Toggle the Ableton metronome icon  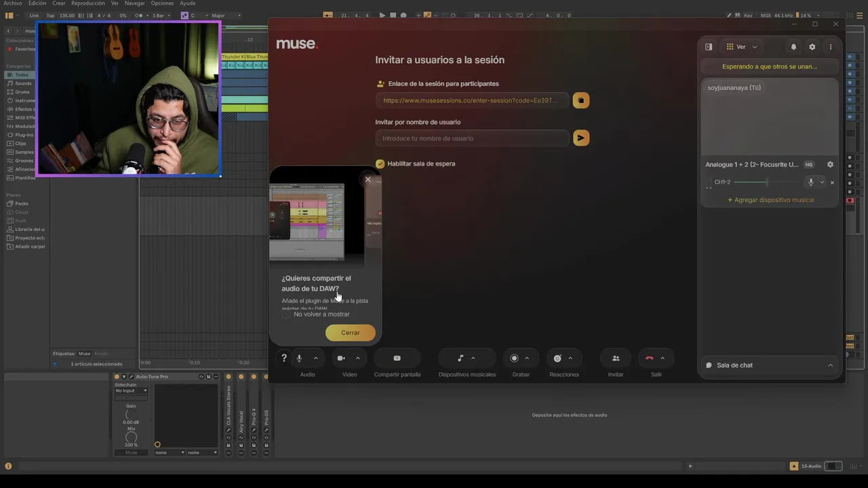pos(138,15)
